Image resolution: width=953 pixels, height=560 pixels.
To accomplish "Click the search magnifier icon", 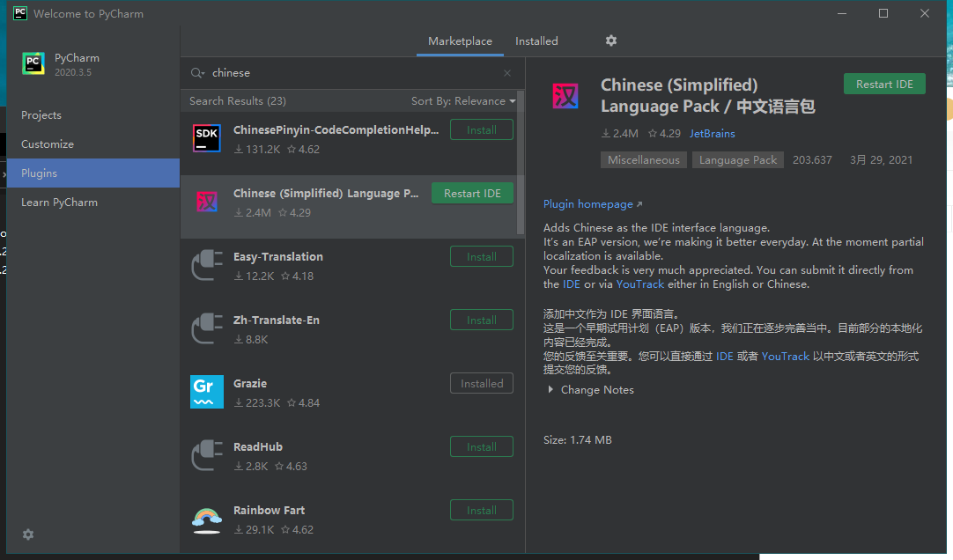I will click(x=197, y=73).
